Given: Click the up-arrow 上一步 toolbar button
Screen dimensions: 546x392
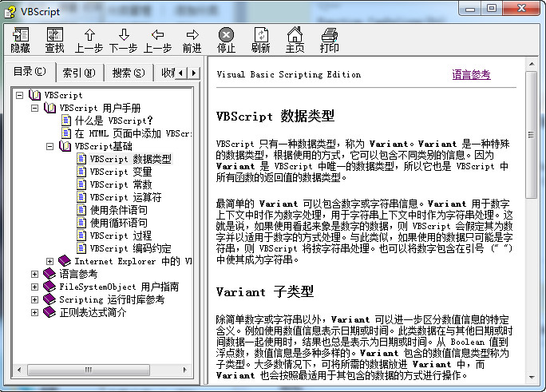Looking at the screenshot, I should [89, 40].
